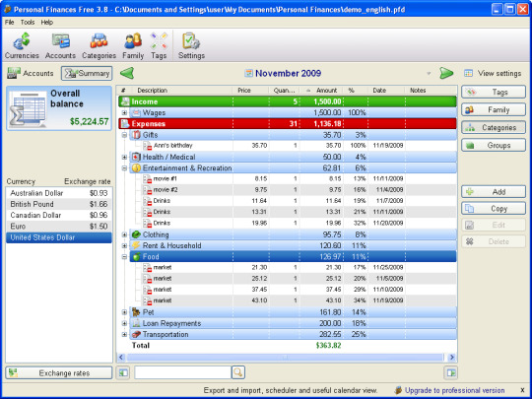The width and height of the screenshot is (532, 399).
Task: Open the Family toolbar icon
Action: pos(133,45)
